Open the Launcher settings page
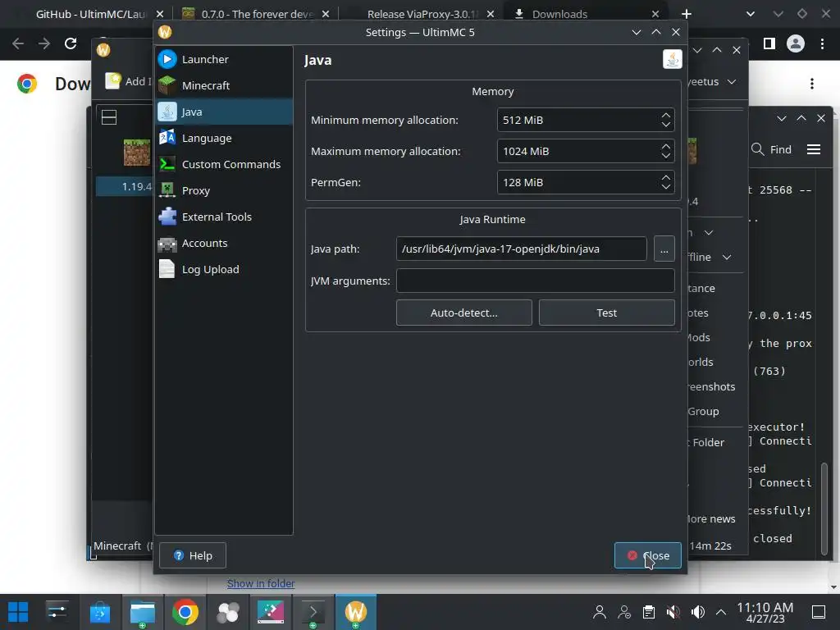 223,59
